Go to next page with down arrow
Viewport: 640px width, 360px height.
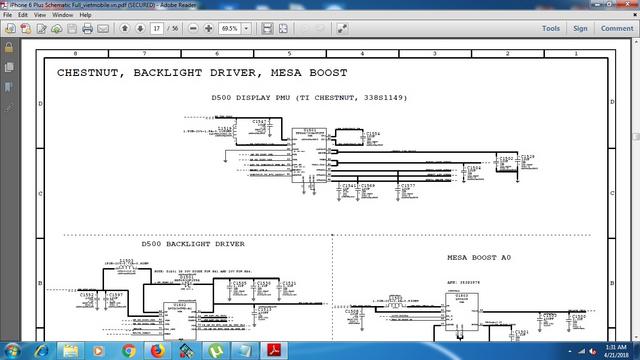click(x=140, y=28)
